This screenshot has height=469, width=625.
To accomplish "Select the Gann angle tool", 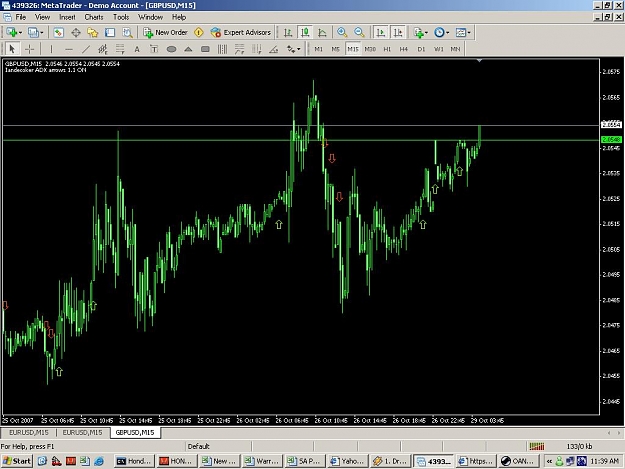I will pyautogui.click(x=274, y=49).
